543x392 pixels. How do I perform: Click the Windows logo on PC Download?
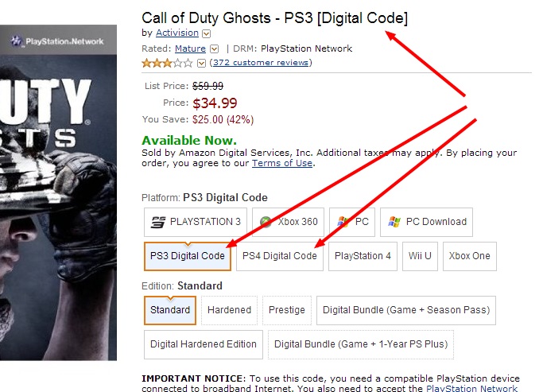(x=394, y=222)
